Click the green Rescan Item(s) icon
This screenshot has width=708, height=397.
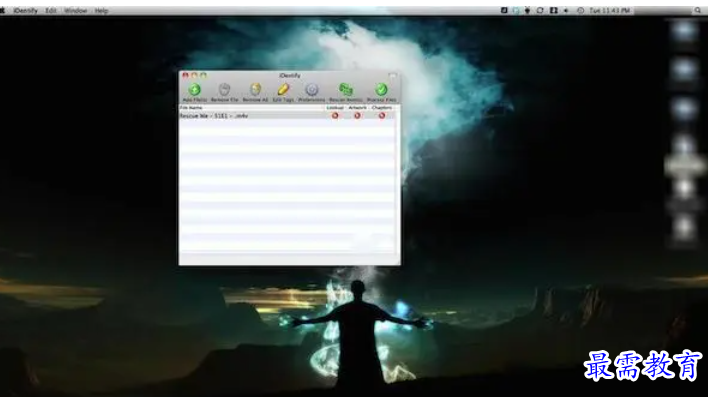(x=346, y=89)
